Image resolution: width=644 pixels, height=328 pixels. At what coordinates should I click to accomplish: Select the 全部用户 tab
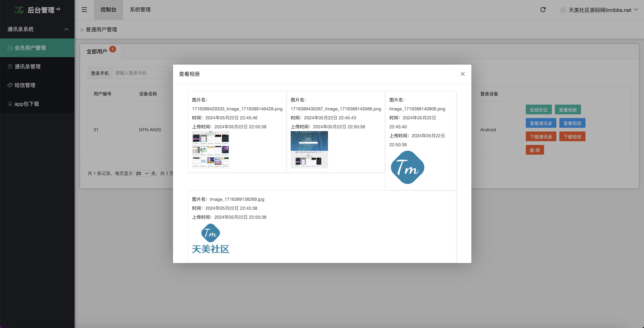pyautogui.click(x=98, y=51)
